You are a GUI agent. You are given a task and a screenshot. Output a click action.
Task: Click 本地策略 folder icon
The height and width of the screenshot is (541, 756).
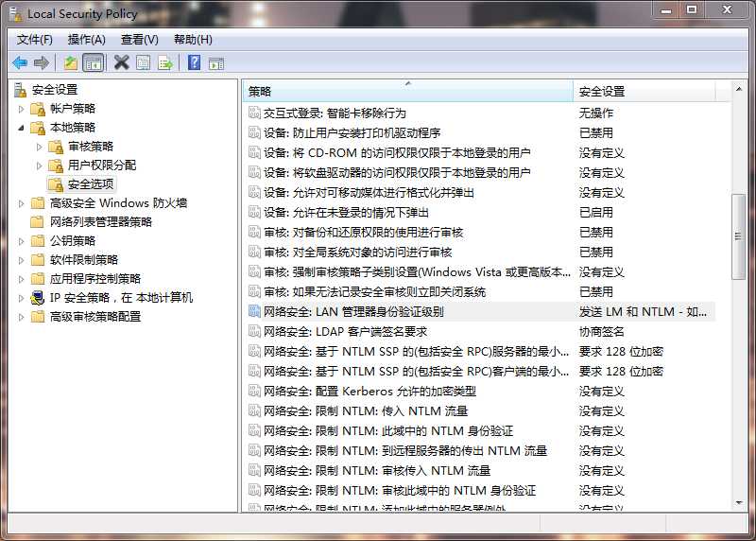pos(38,128)
